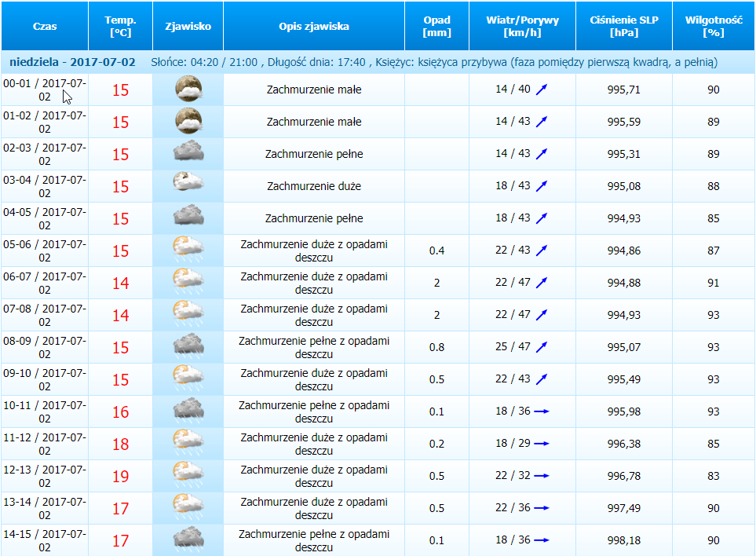Select the Wiatr/Porywy column header
Image resolution: width=756 pixels, height=556 pixels.
coord(522,26)
